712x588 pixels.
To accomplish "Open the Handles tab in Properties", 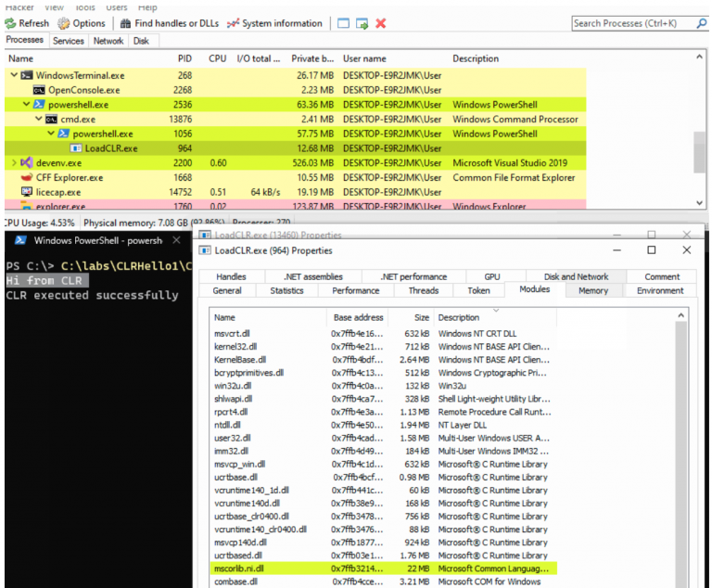I will pos(231,276).
